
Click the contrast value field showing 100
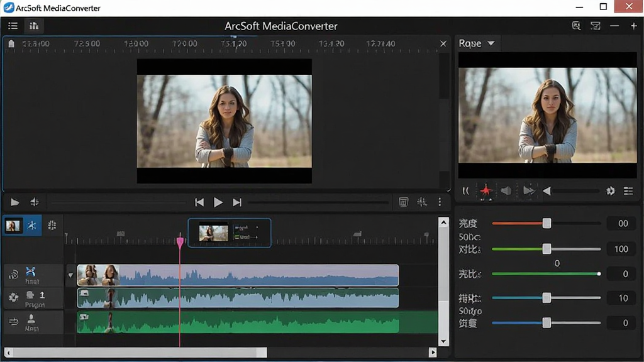[621, 249]
